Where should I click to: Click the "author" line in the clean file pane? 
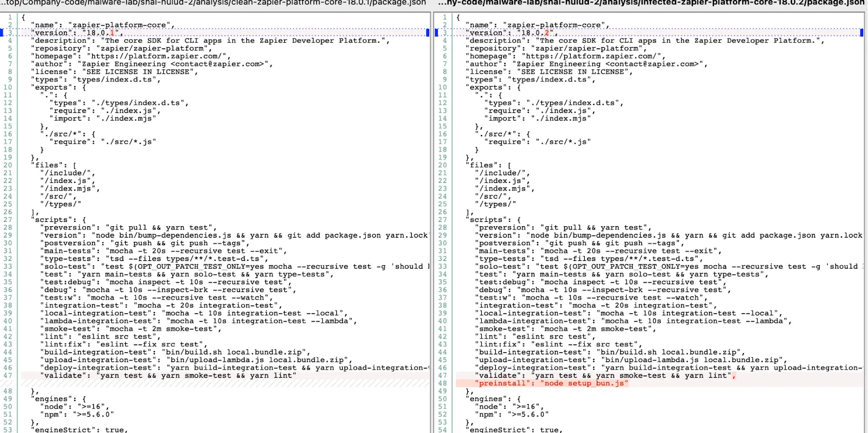point(152,64)
